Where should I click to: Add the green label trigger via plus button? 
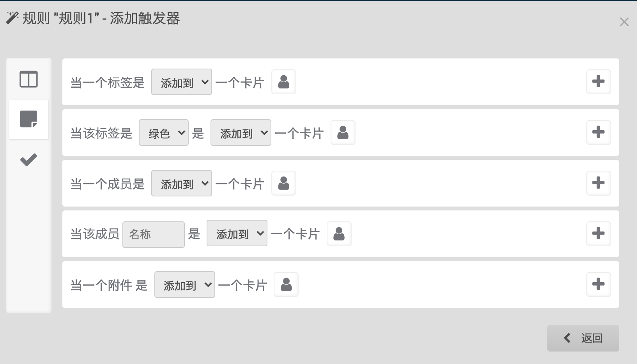598,133
